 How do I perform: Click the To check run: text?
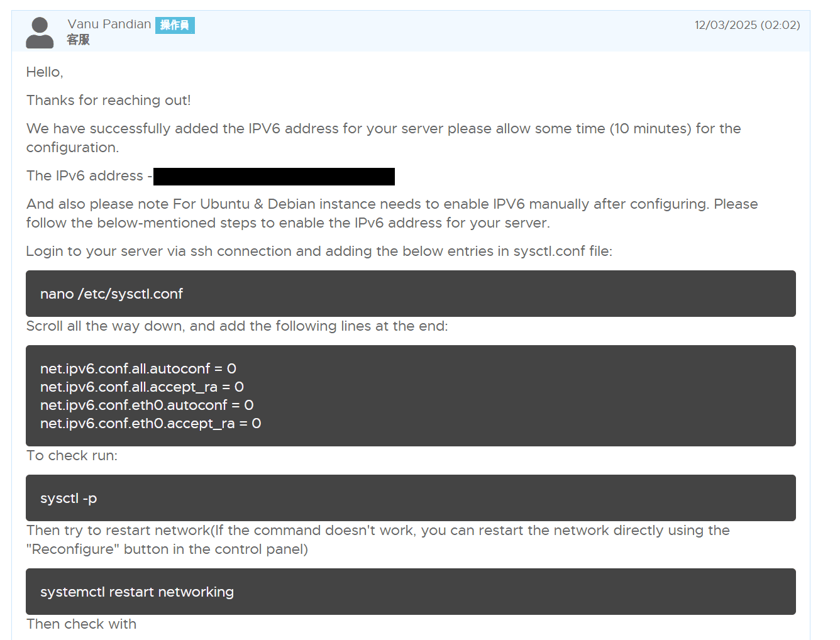pyautogui.click(x=72, y=456)
